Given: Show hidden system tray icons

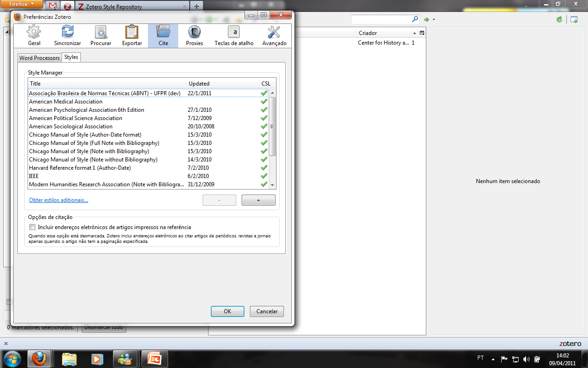Looking at the screenshot, I should 493,359.
